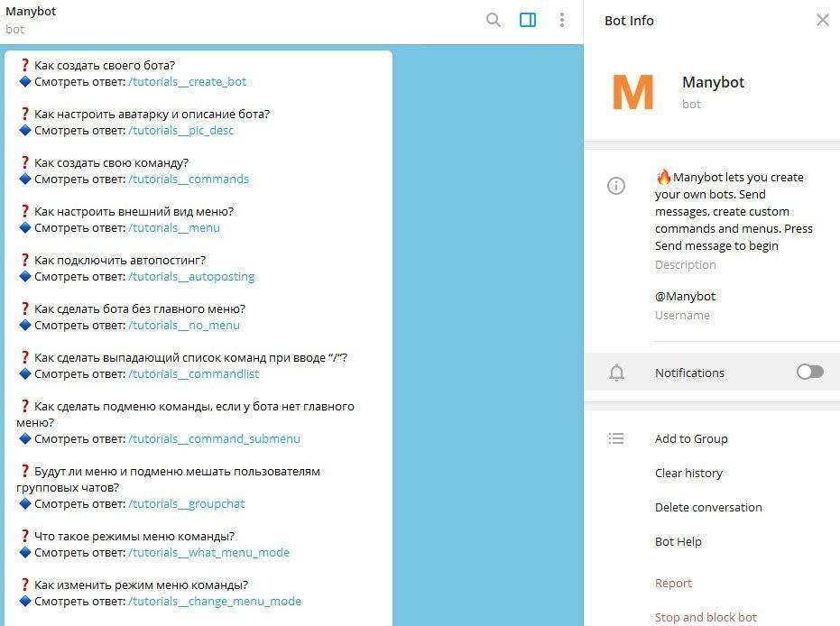Screen dimensions: 840x626
Task: Click the Report option
Action: pos(673,584)
